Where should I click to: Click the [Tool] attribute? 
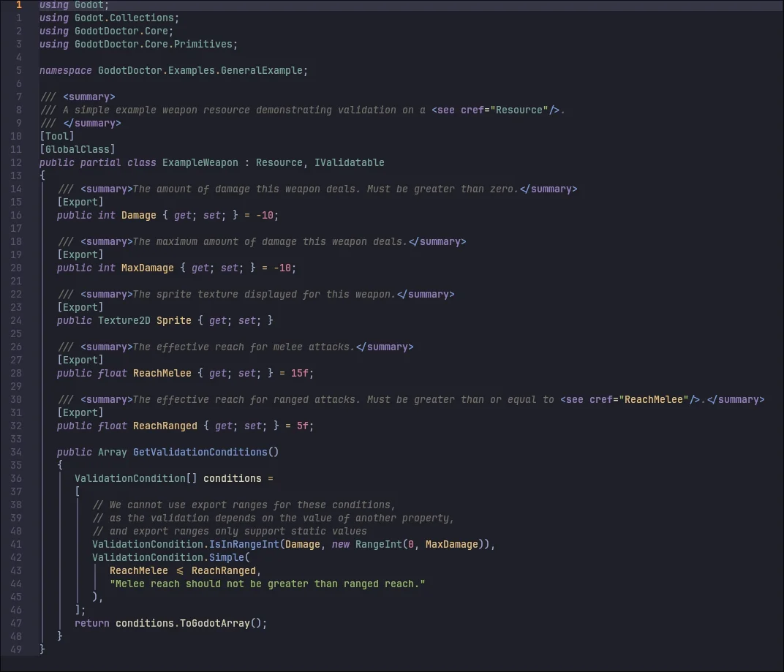pyautogui.click(x=57, y=136)
